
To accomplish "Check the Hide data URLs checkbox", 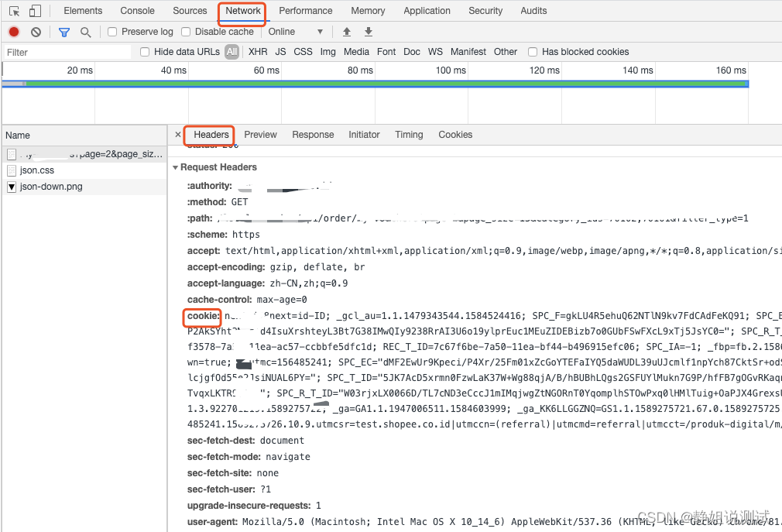I will [145, 52].
